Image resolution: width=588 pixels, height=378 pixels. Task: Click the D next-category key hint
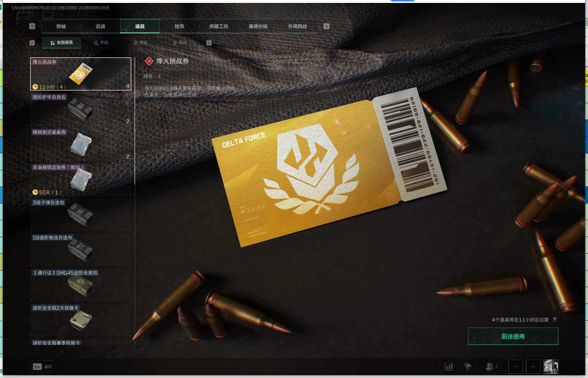pyautogui.click(x=209, y=43)
